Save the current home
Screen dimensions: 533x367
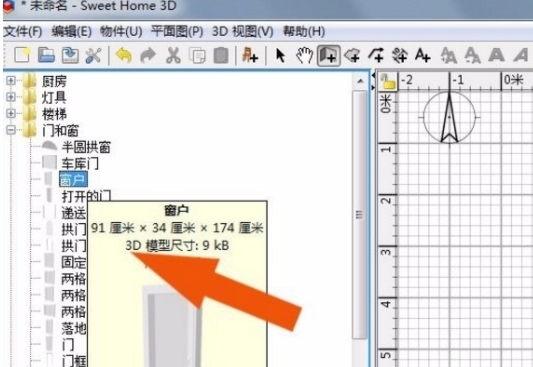(70, 55)
